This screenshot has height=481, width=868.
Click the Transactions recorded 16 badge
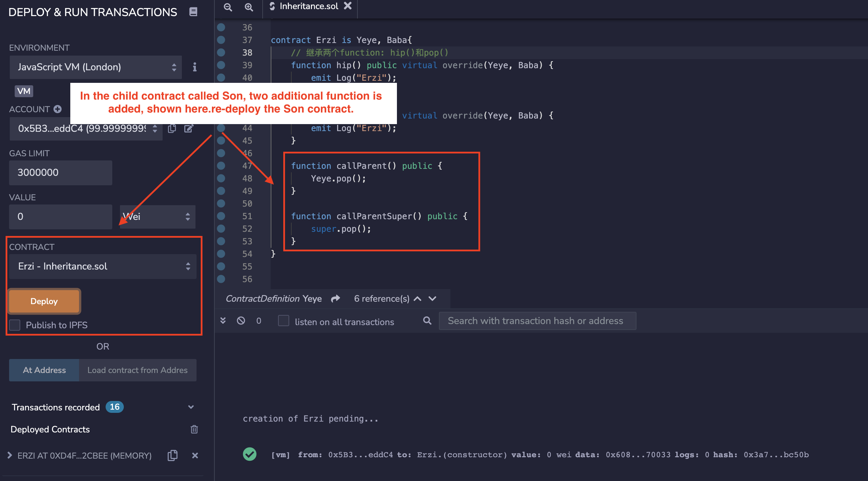coord(115,407)
